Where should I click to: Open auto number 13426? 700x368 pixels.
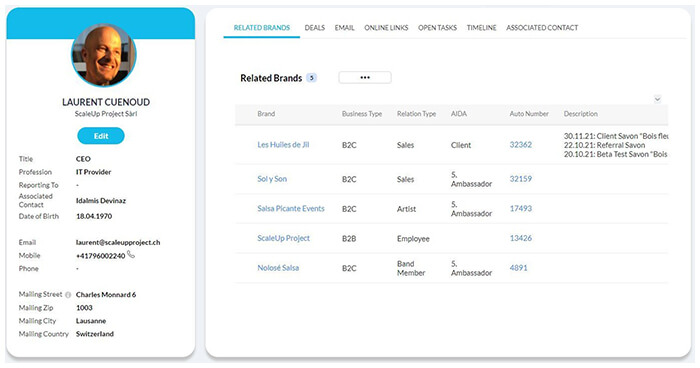[521, 238]
